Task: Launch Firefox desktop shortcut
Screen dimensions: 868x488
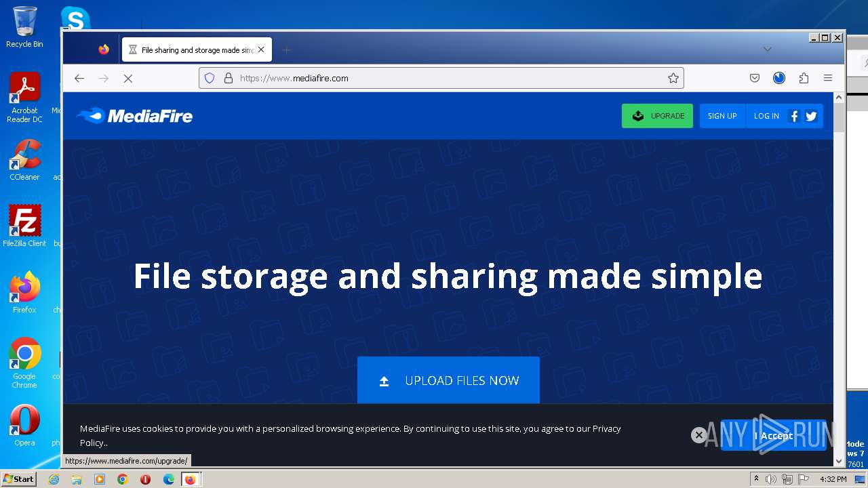Action: [x=24, y=292]
